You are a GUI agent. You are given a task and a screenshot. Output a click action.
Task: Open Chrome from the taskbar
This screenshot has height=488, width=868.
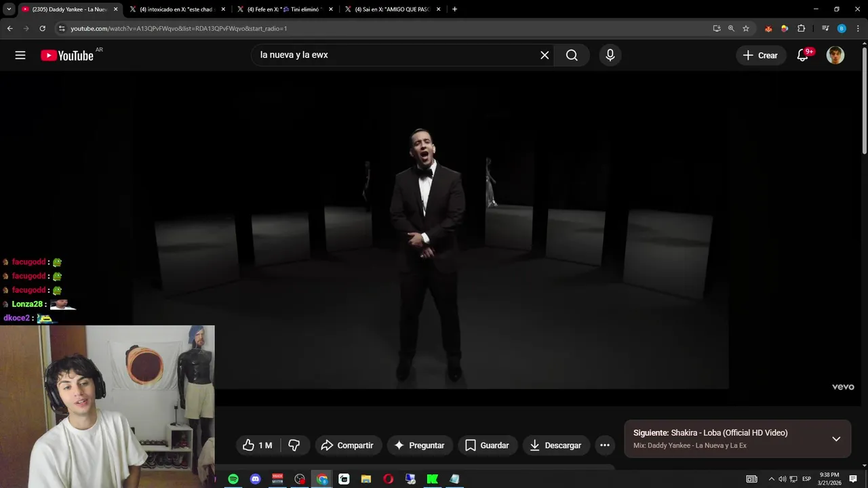pyautogui.click(x=322, y=479)
